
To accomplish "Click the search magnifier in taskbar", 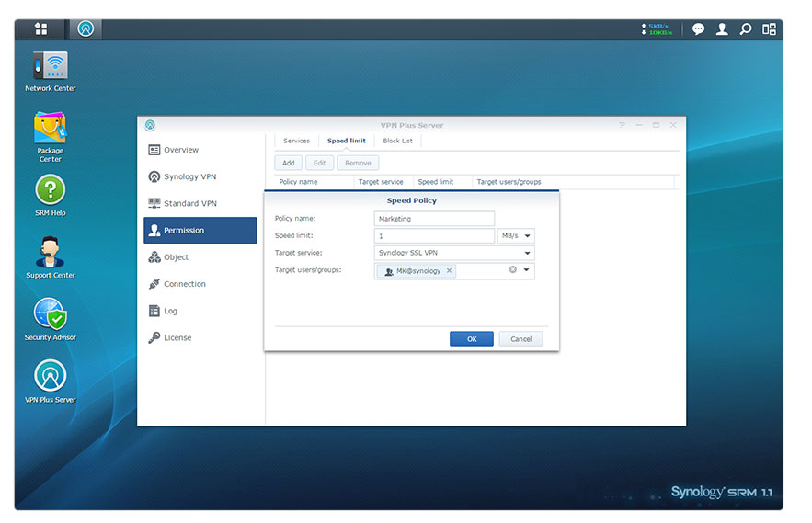I will (746, 29).
